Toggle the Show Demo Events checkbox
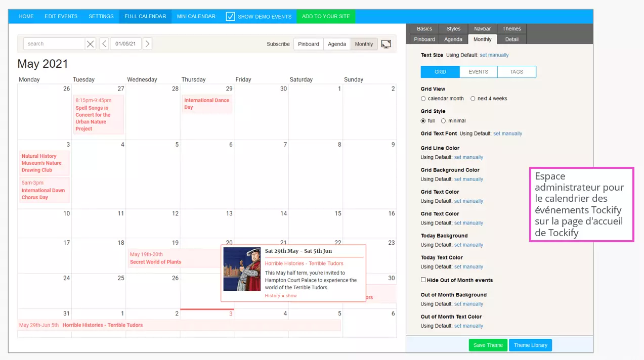The height and width of the screenshot is (360, 644). point(231,16)
